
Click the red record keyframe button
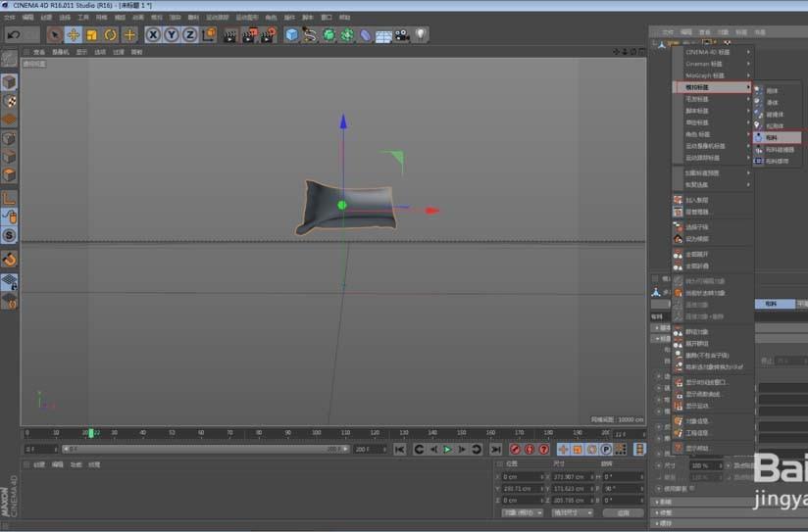[515, 449]
